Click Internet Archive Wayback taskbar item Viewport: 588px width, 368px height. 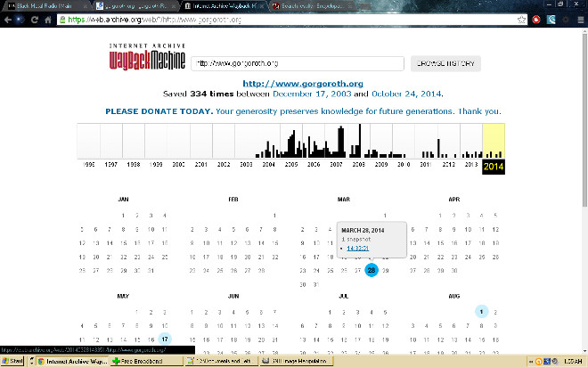pos(72,361)
